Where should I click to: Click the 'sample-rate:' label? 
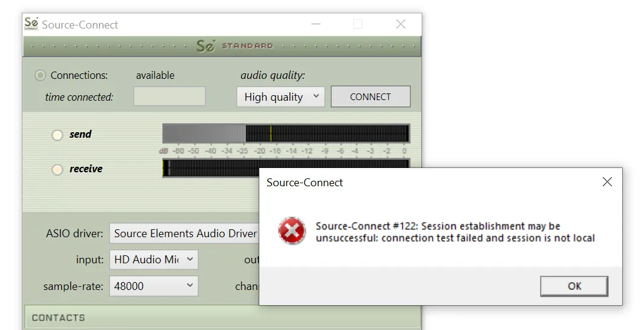point(73,286)
